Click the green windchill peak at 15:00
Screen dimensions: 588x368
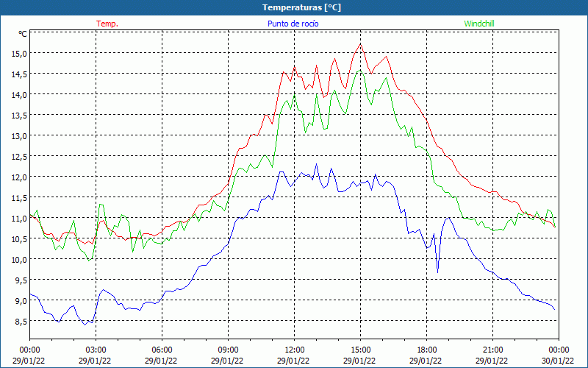tap(360, 70)
